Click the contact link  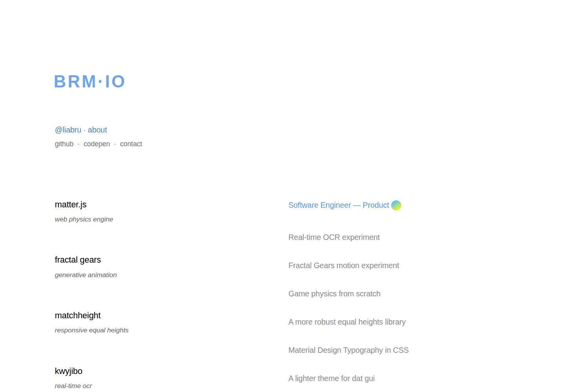131,144
